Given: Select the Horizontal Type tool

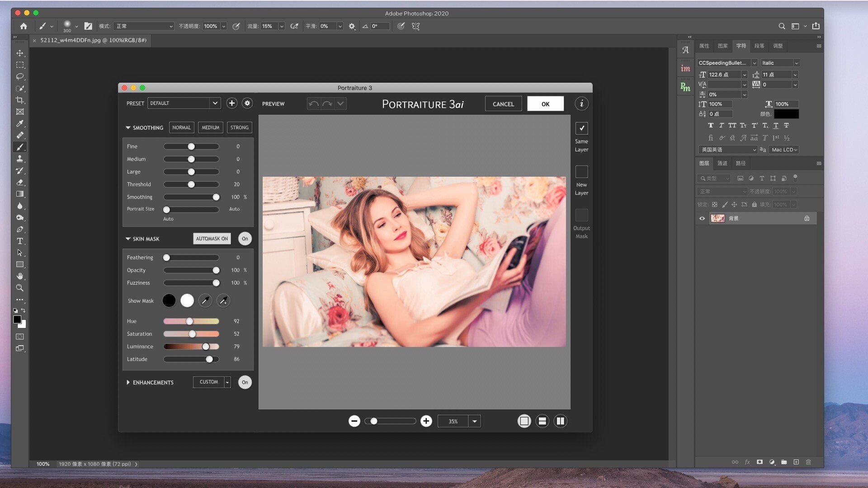Looking at the screenshot, I should [20, 241].
